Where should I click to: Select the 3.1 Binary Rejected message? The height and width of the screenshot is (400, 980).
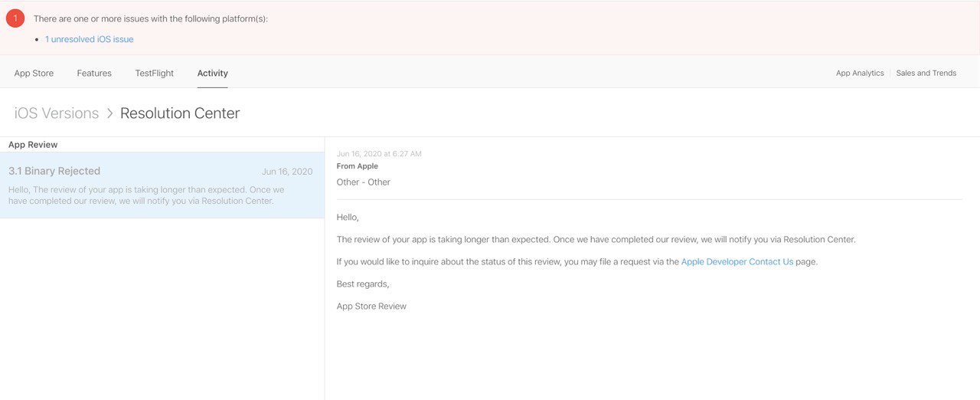click(x=162, y=185)
